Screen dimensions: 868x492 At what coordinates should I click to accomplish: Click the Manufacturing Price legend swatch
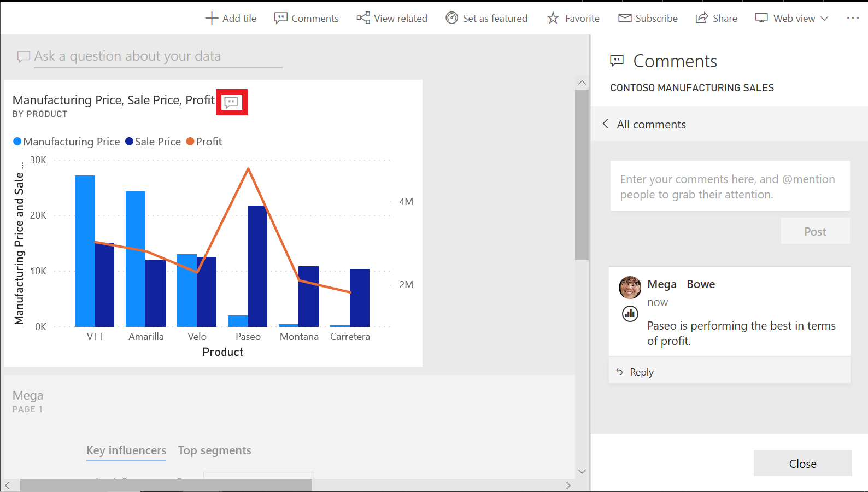17,142
